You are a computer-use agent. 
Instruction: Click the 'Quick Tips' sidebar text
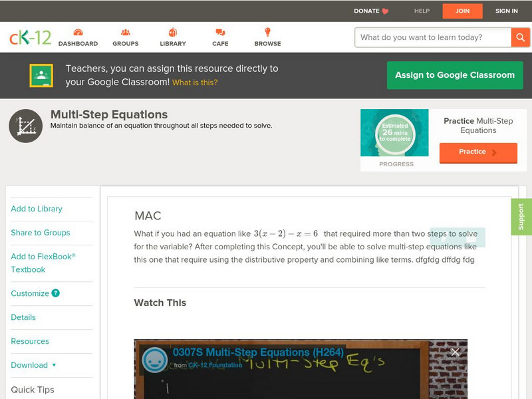[33, 390]
